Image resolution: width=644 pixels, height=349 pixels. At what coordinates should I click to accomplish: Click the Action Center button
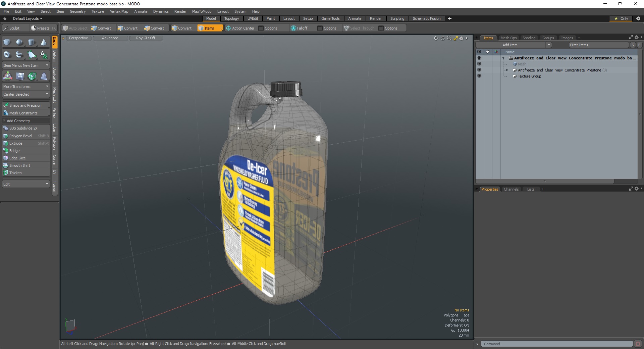[240, 28]
